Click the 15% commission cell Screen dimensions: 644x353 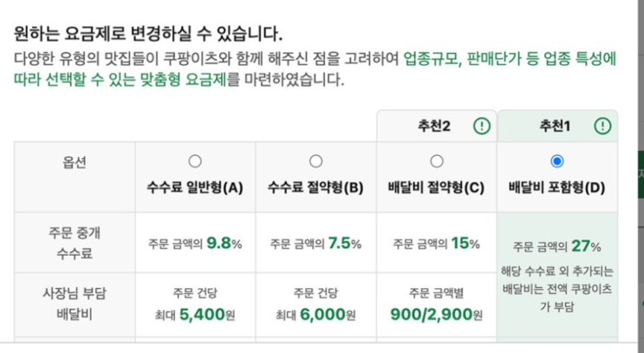tap(437, 243)
